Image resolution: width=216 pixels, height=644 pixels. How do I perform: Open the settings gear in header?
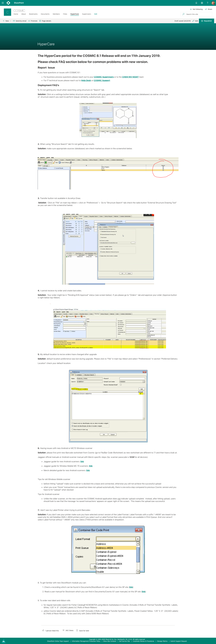pos(202,3)
